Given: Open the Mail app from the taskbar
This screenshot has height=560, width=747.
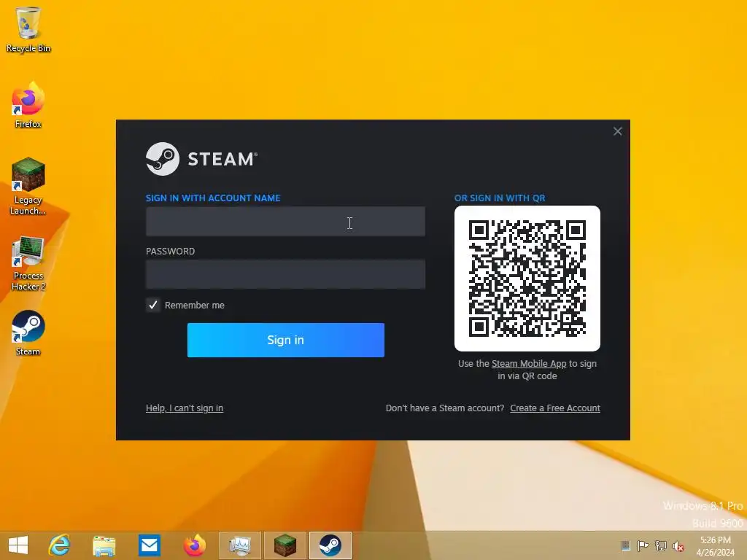Looking at the screenshot, I should 149,545.
